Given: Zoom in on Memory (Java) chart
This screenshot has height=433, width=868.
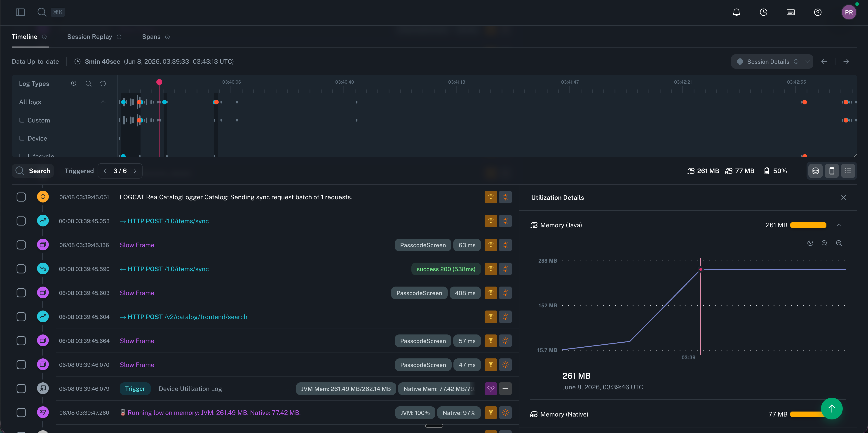Looking at the screenshot, I should pyautogui.click(x=824, y=243).
